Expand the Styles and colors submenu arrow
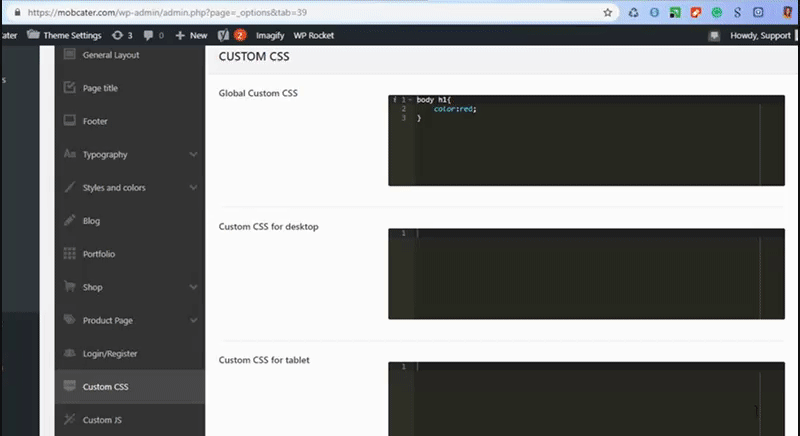The image size is (800, 436). (x=193, y=187)
